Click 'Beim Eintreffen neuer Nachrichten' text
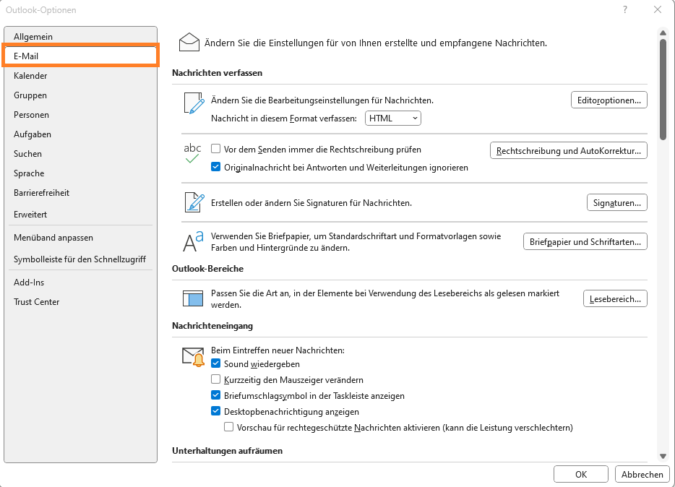 (278, 350)
